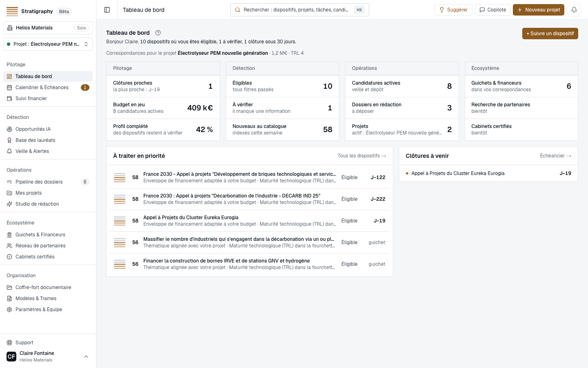This screenshot has width=588, height=368.
Task: Launch Studio de rédaction
Action: [x=48, y=204]
